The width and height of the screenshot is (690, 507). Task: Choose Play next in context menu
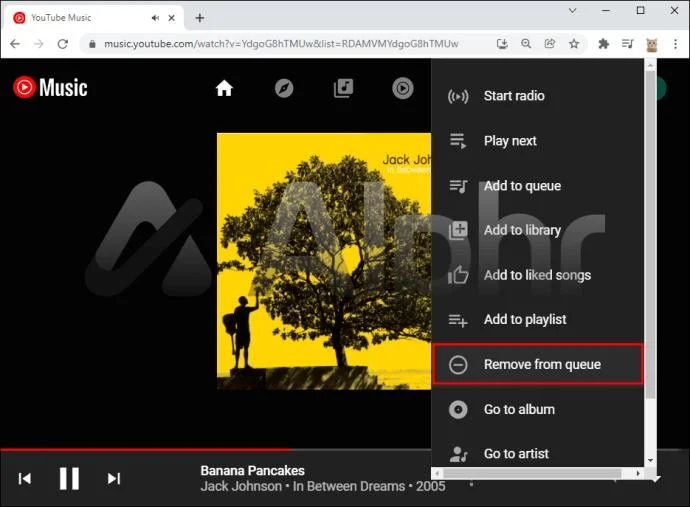coord(537,141)
